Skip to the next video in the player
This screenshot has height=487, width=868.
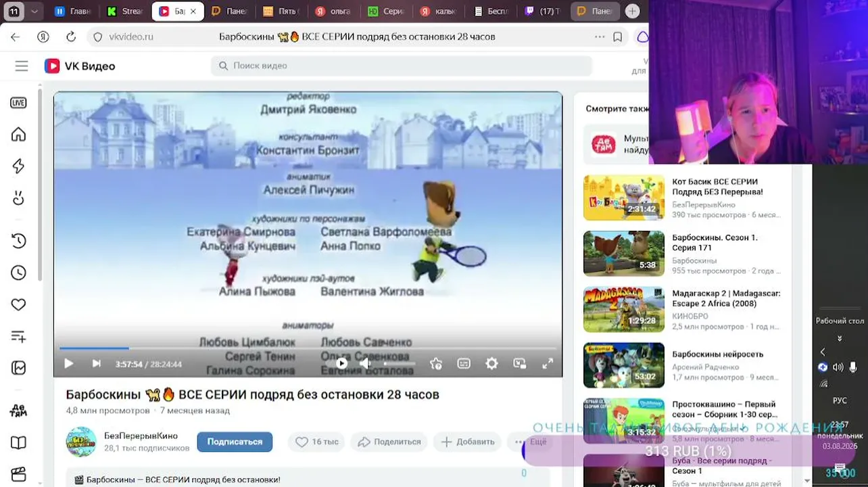(x=96, y=364)
